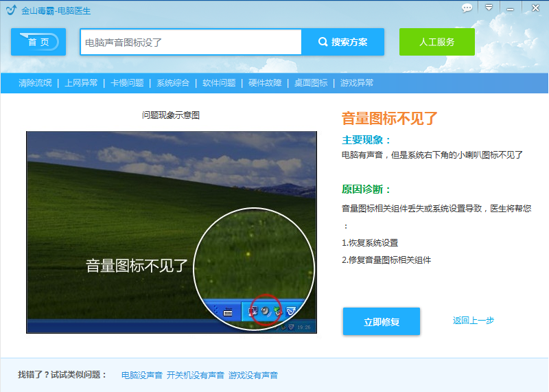Open similar issue 电脑没声音

142,376
